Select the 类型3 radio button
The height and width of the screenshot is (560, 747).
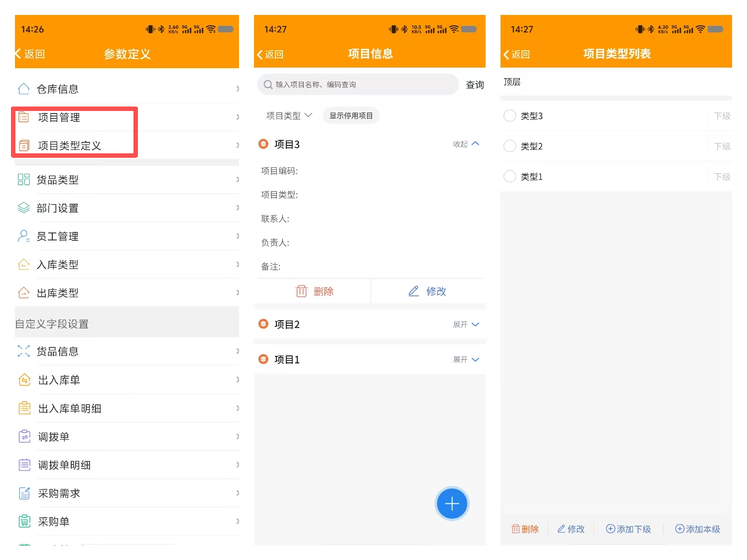tap(509, 115)
